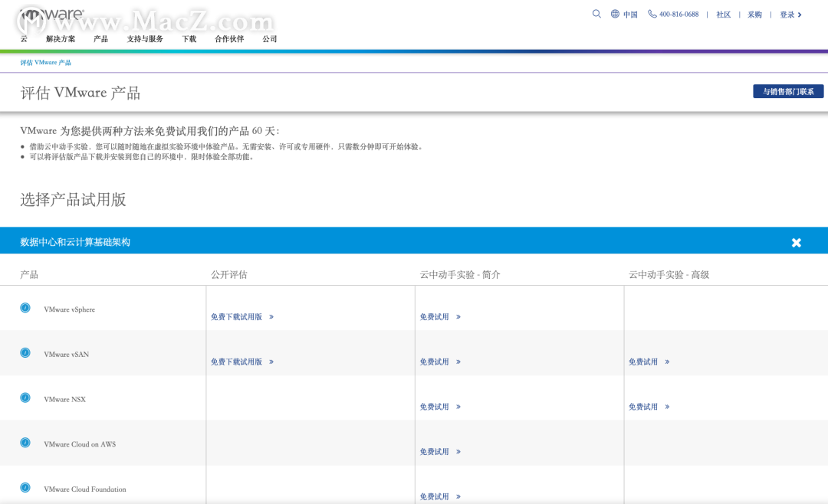Click the 云中动手实验 - 高级 column header

669,274
